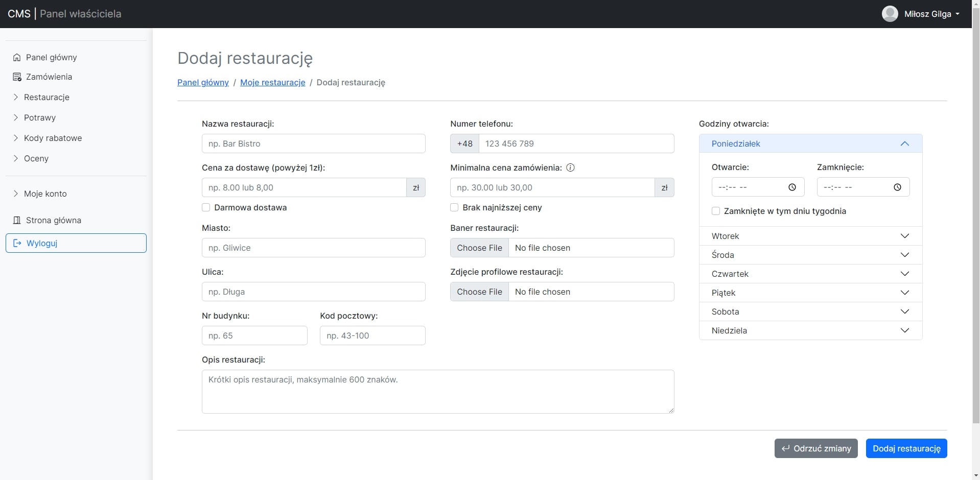Click the return arrow icon on Odrzuć zmiany
The image size is (980, 480).
[x=785, y=448]
